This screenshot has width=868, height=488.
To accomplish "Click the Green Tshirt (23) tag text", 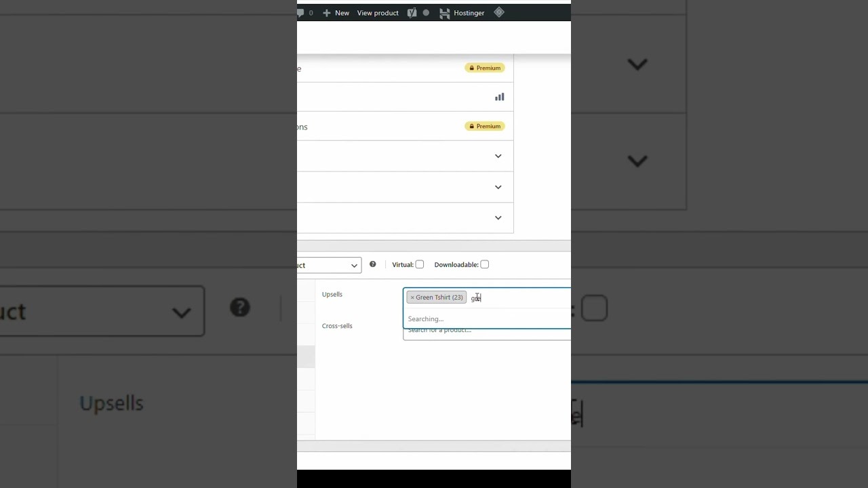I will (x=439, y=298).
